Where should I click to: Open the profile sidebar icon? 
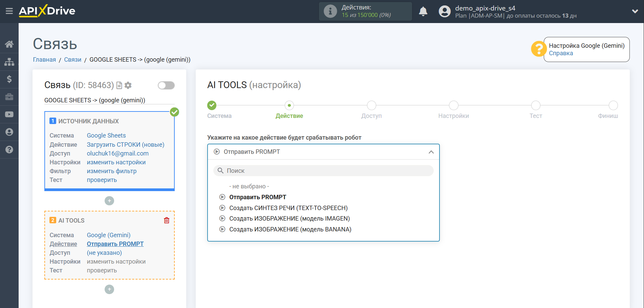click(x=9, y=132)
